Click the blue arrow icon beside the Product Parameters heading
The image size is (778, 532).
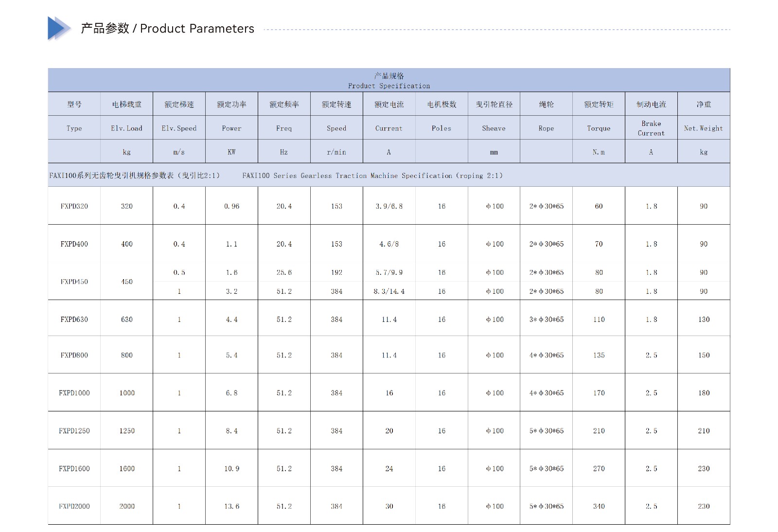click(59, 28)
